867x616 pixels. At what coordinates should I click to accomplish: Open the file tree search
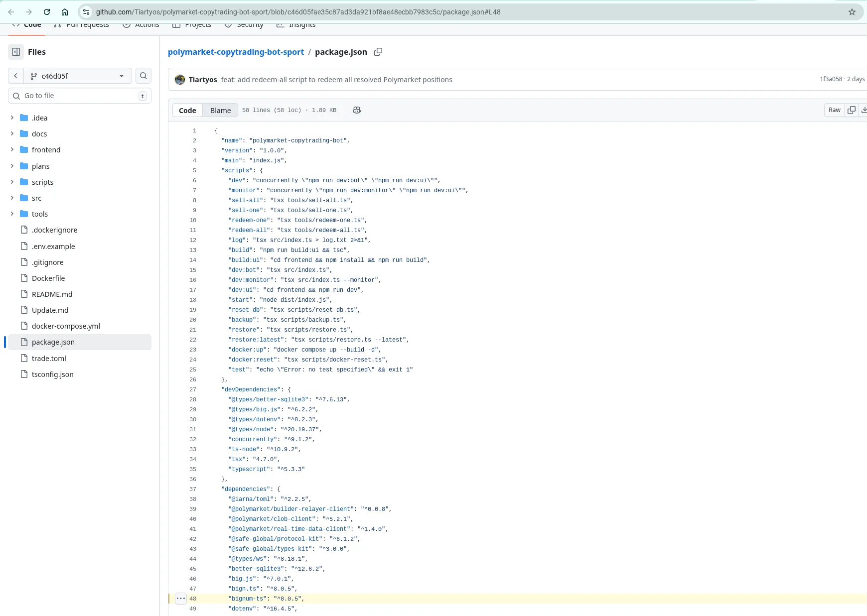(143, 76)
